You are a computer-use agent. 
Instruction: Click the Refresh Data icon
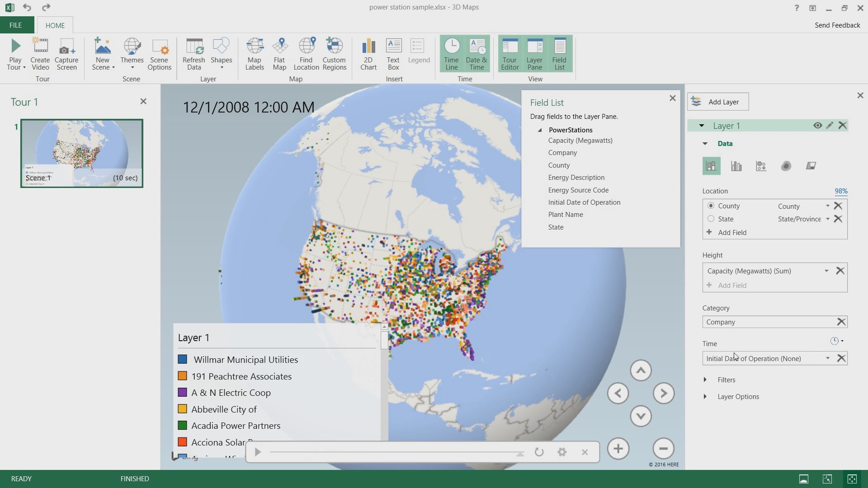(x=194, y=54)
